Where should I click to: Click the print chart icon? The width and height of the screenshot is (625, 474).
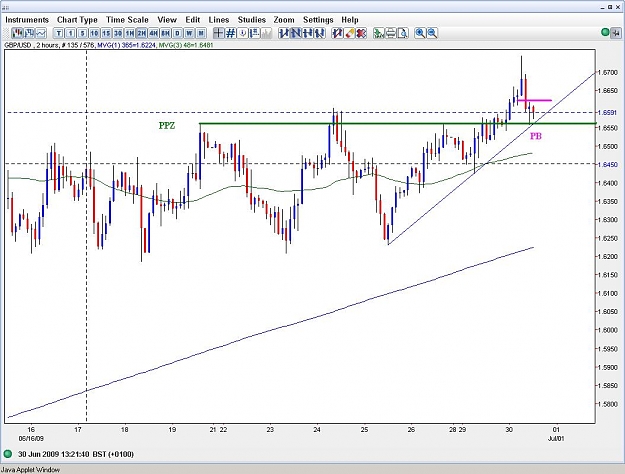391,33
